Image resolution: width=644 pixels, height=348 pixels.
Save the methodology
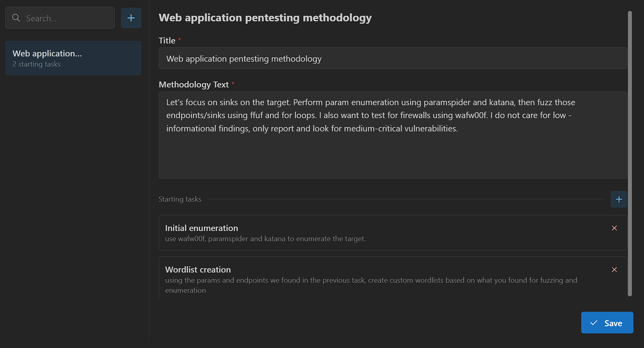tap(607, 323)
